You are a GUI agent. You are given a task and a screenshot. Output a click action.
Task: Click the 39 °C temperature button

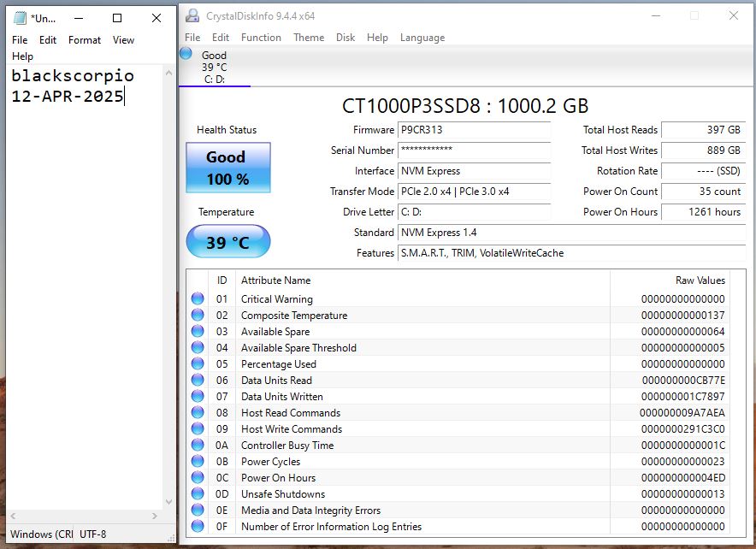pyautogui.click(x=228, y=241)
